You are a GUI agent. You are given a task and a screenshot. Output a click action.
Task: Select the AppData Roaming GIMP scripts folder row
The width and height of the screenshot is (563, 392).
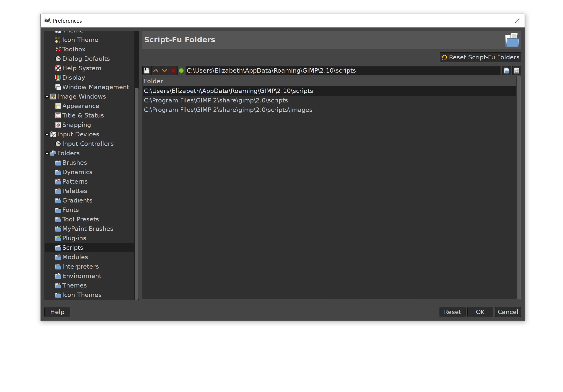(x=329, y=91)
